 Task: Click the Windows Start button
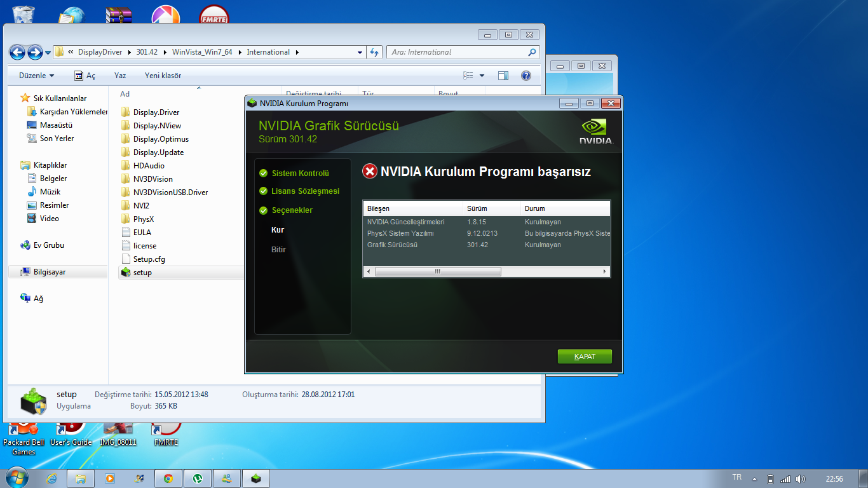[x=16, y=477]
